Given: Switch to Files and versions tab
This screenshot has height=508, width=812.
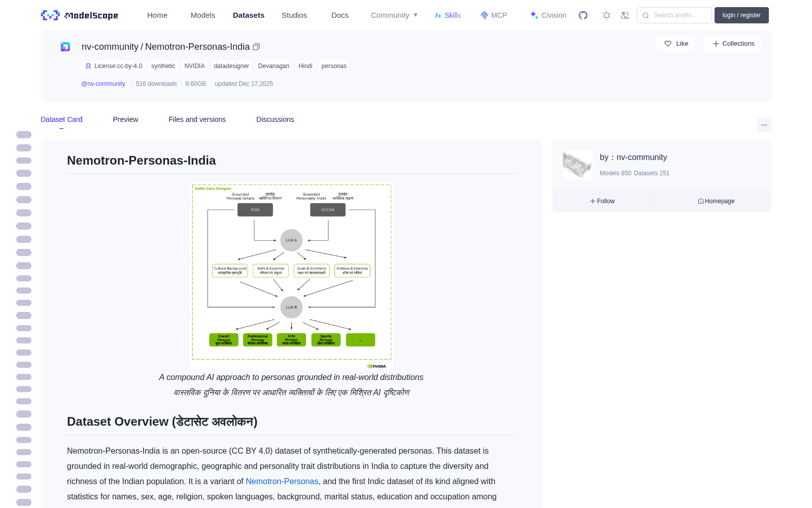Looking at the screenshot, I should coord(197,119).
